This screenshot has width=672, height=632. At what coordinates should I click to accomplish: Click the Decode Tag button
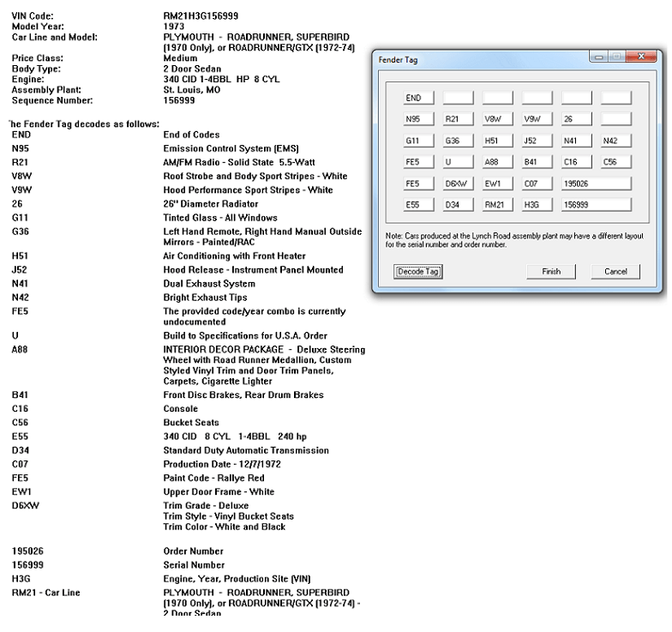[417, 272]
